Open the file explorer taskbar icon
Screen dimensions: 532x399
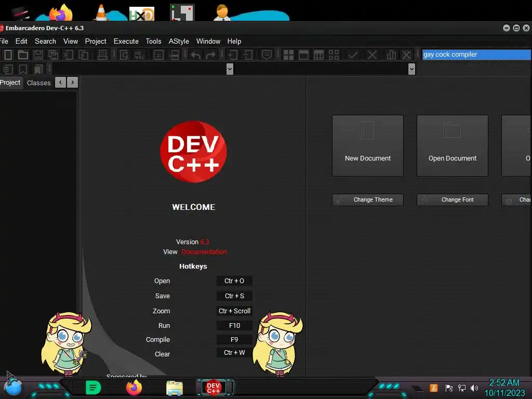pos(175,388)
